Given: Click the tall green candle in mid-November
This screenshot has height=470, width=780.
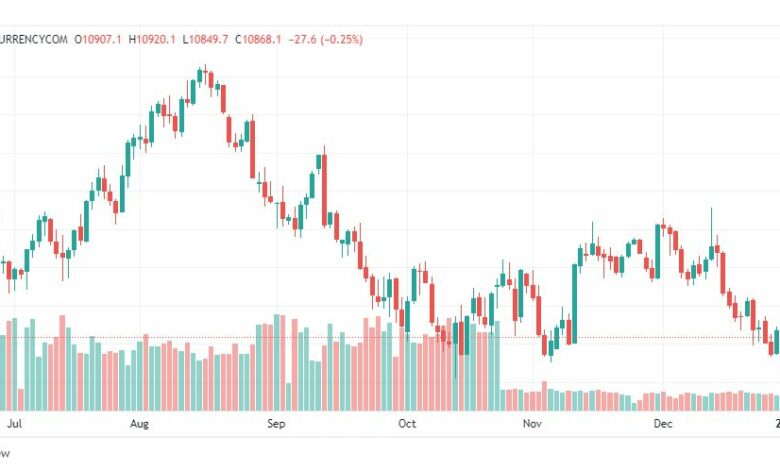Looking at the screenshot, I should click(x=575, y=303).
